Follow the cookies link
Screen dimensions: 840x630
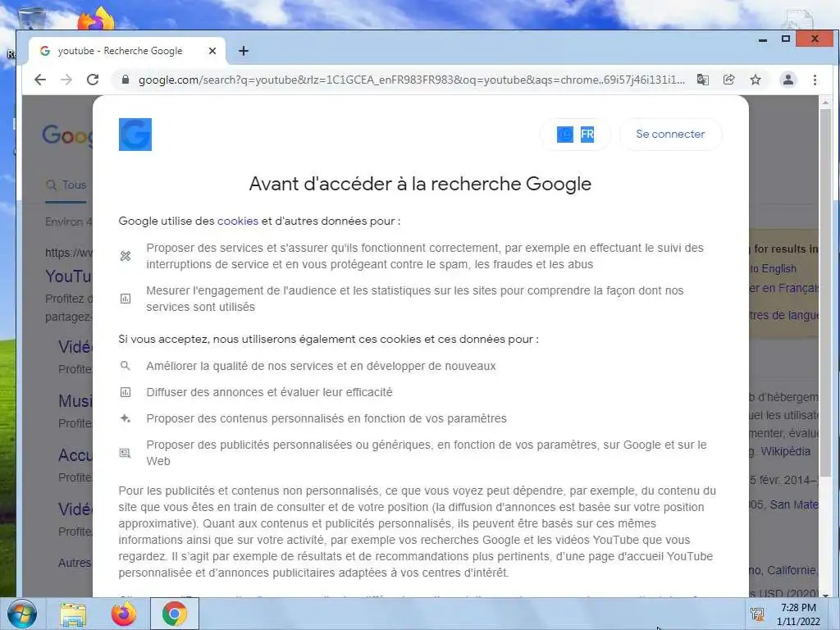pos(237,221)
